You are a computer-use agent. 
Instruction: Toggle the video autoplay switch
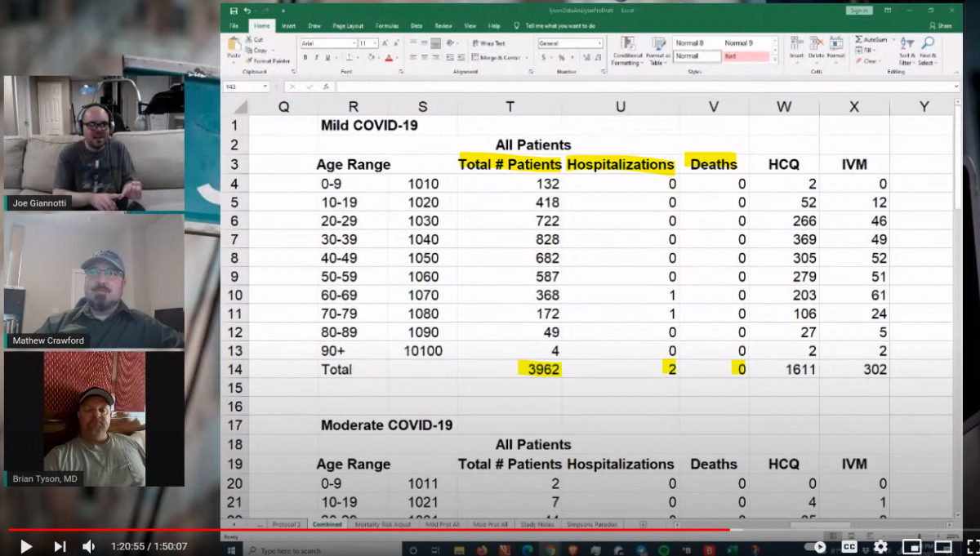pos(815,546)
